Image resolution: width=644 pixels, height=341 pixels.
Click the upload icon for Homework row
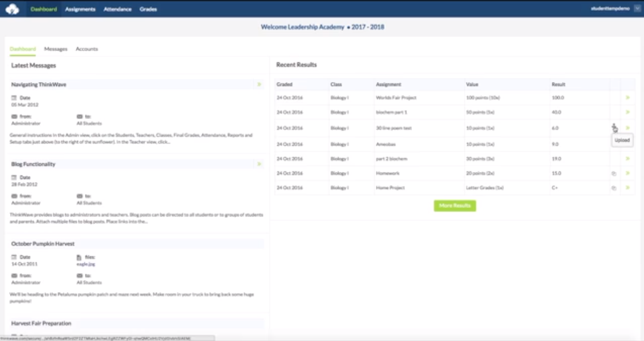pos(613,174)
